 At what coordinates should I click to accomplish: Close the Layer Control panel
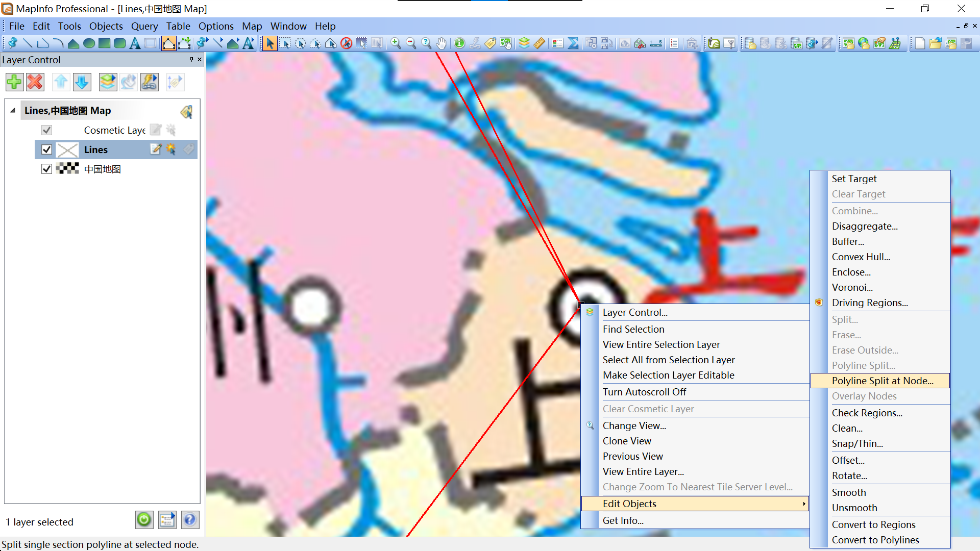200,60
